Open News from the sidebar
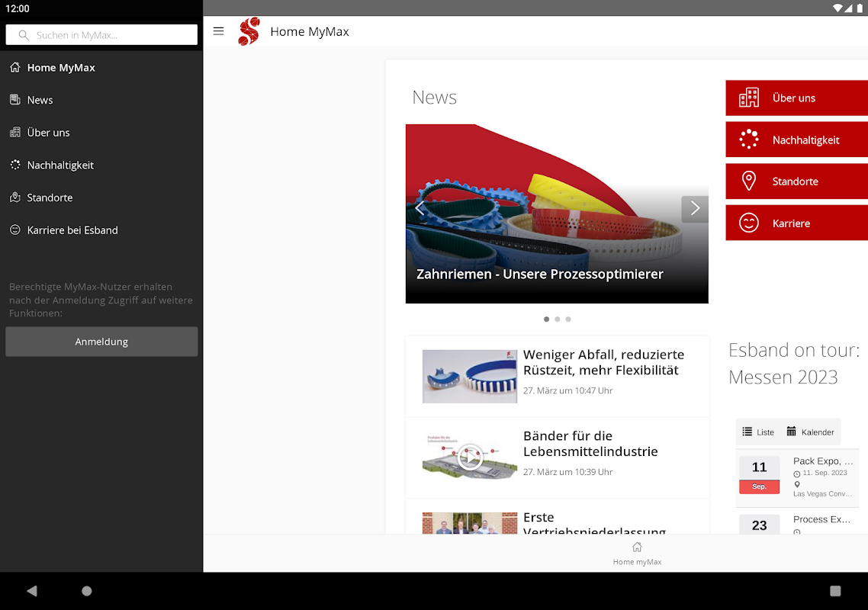This screenshot has height=610, width=868. 101,100
